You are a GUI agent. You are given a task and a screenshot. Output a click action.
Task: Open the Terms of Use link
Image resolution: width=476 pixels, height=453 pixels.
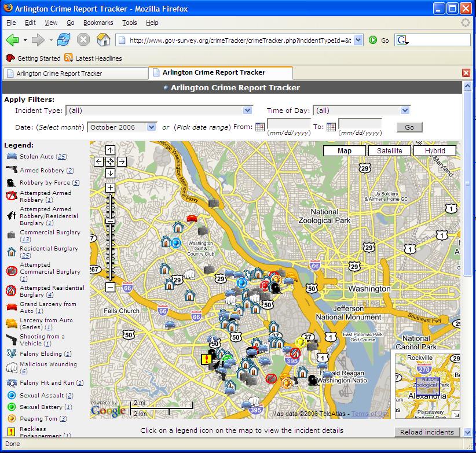[x=370, y=414]
